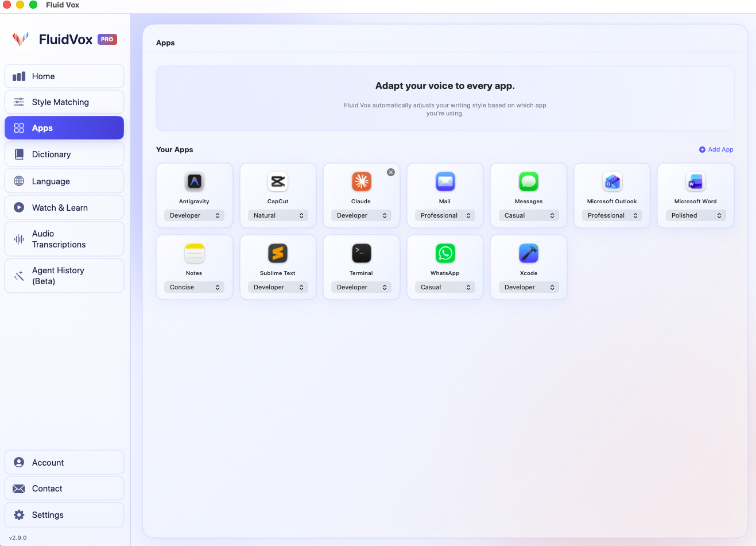Open Style Matching section

point(64,102)
